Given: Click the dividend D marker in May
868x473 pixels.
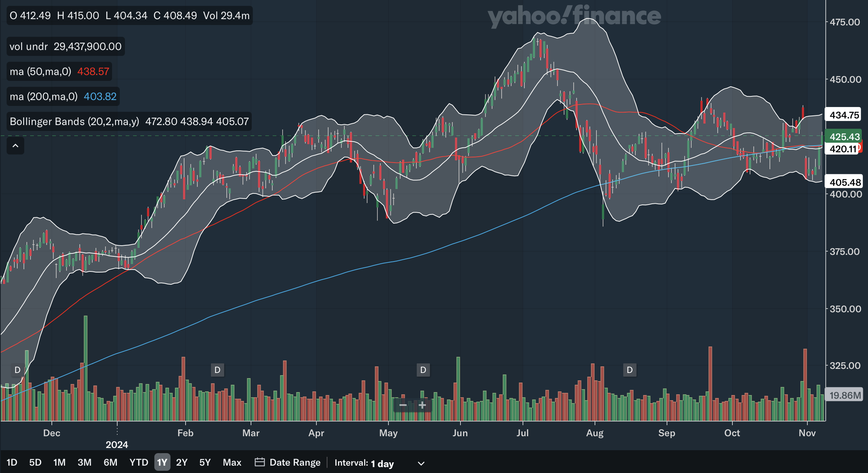Looking at the screenshot, I should point(423,370).
